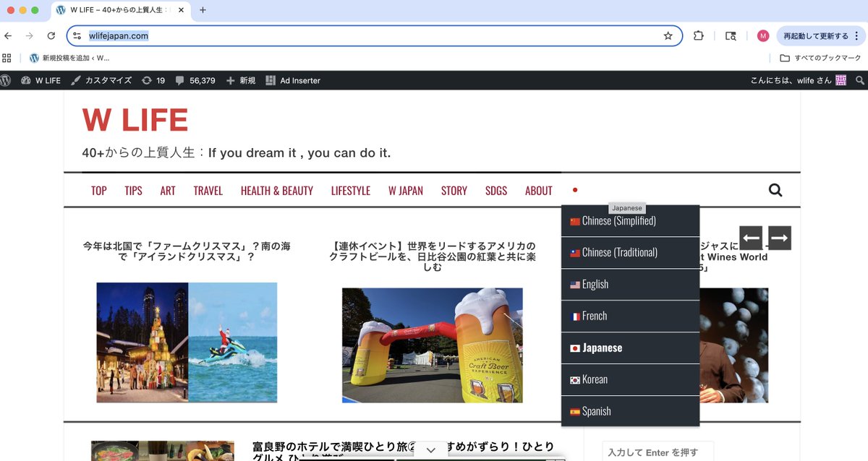Open the Extensions puzzle icon

[x=699, y=35]
